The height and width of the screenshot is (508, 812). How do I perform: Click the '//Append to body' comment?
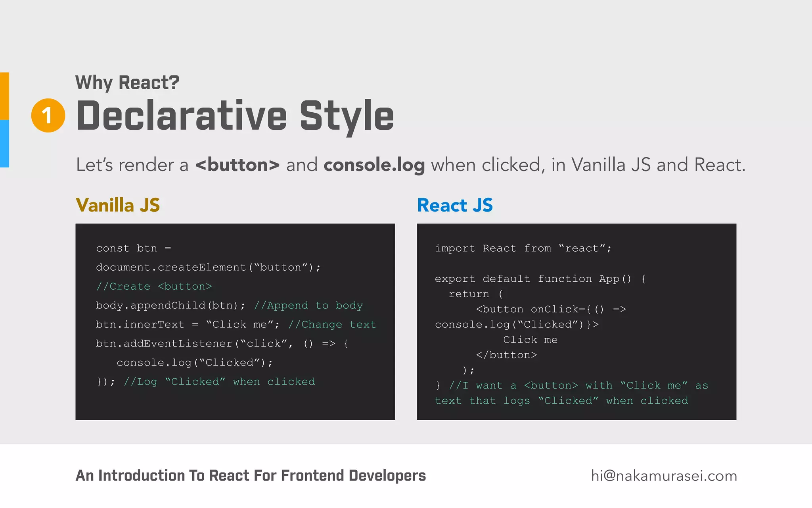(x=308, y=306)
